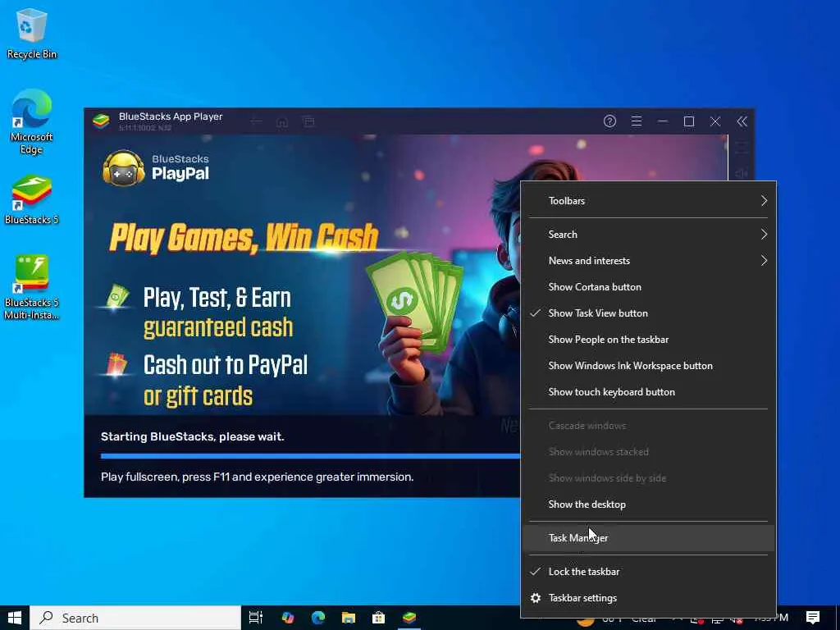Click the BlueStacks recent apps icon
This screenshot has height=630, width=840.
tap(308, 121)
